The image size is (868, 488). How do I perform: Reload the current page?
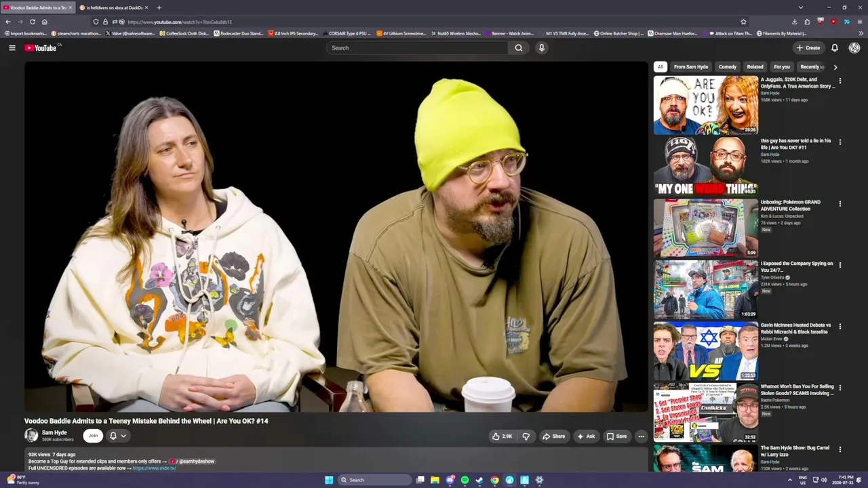(32, 22)
